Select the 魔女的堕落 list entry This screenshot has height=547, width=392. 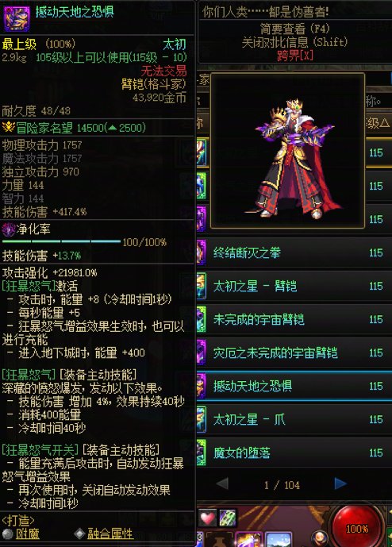(294, 453)
